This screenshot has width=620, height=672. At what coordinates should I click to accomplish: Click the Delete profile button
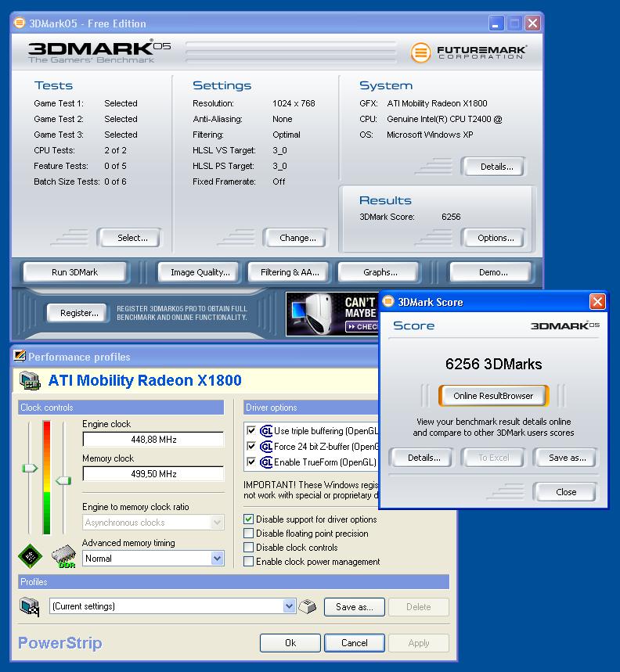(419, 607)
